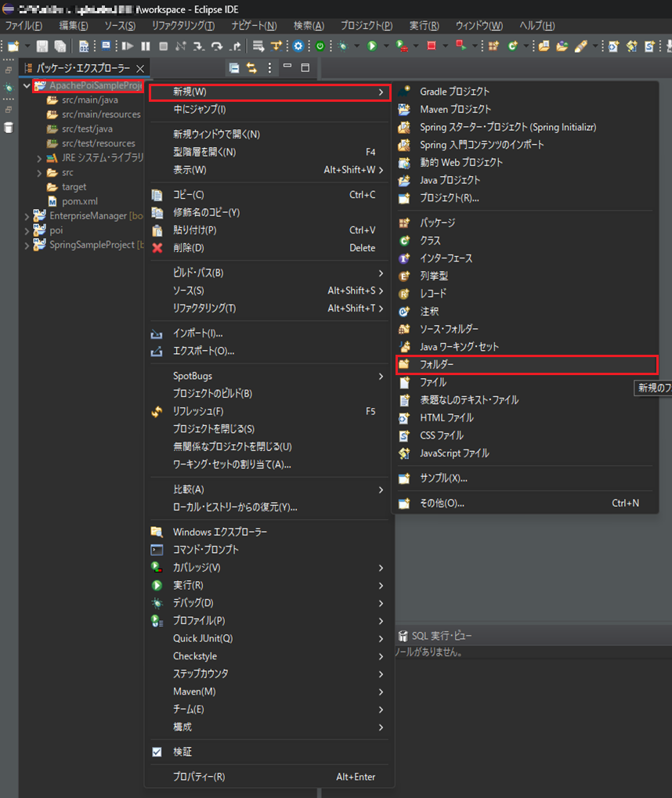Expand the EnterpriseManager project node
Viewport: 672px width, 798px height.
tap(27, 216)
